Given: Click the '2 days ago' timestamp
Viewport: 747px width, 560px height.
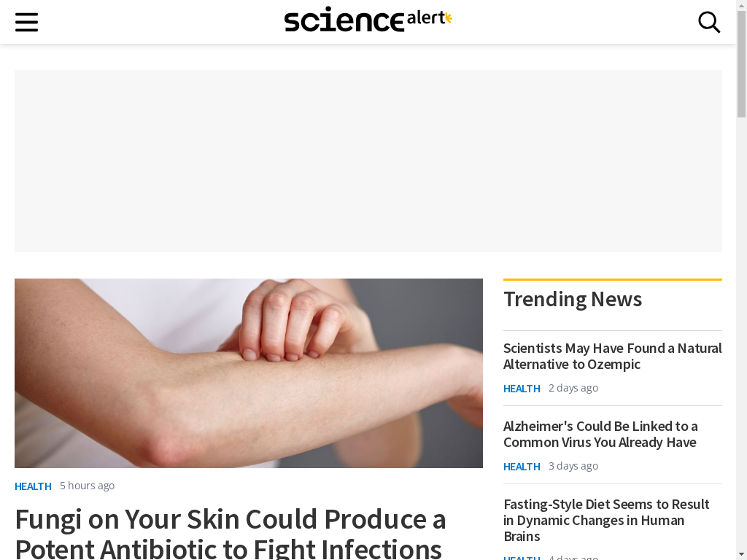Looking at the screenshot, I should (573, 388).
